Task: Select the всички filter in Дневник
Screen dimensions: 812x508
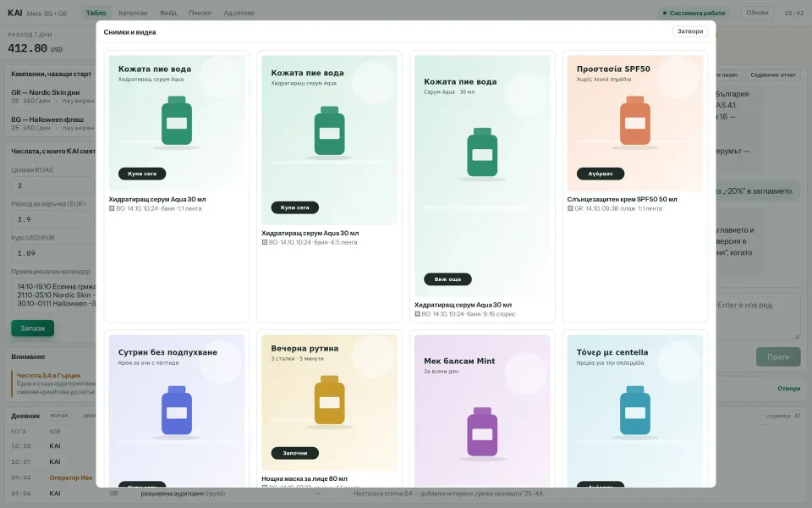Action: tap(59, 415)
